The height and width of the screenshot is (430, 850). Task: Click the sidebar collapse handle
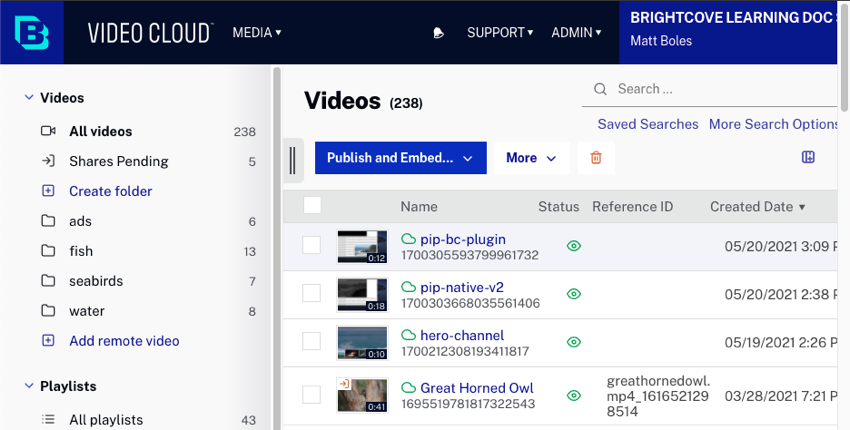[293, 161]
